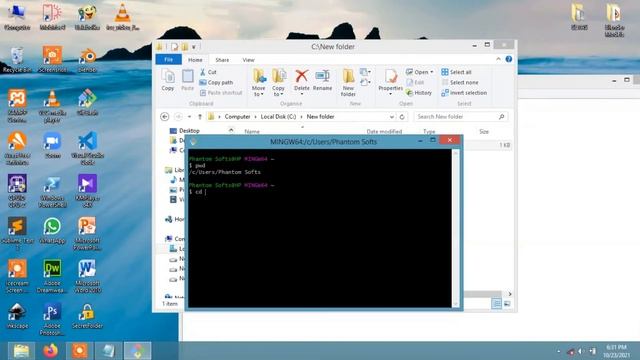Sort by the Name column header

(252, 131)
